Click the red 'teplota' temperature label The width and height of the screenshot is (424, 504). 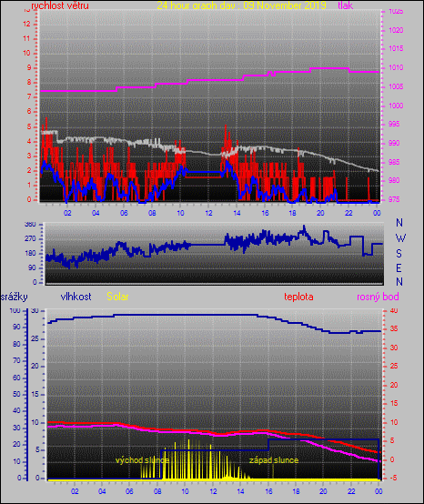298,297
